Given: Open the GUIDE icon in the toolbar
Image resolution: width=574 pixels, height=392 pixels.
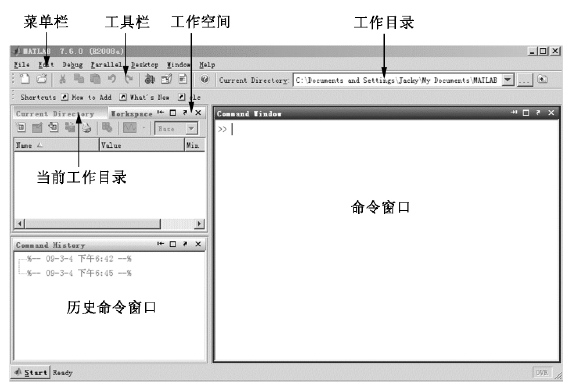Looking at the screenshot, I should (x=167, y=79).
